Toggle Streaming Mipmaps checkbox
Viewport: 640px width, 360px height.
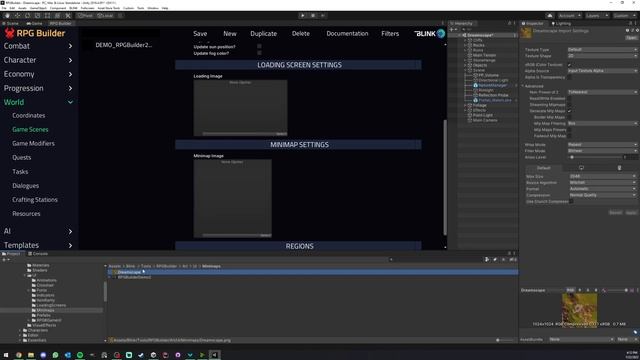coord(569,105)
